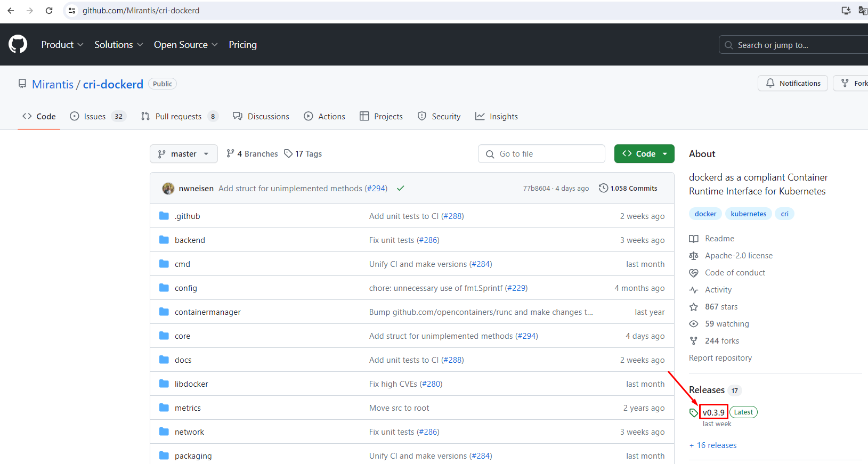Click the star icon next to 867 stars

(x=694, y=307)
